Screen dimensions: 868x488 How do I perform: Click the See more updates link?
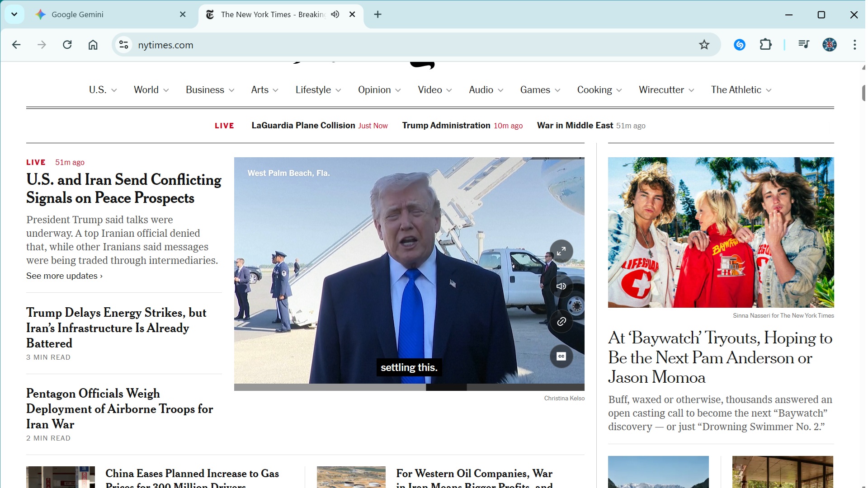coord(64,276)
